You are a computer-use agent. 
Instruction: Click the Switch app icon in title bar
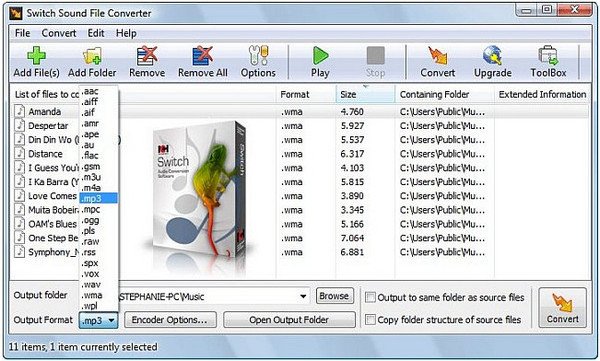tap(16, 13)
